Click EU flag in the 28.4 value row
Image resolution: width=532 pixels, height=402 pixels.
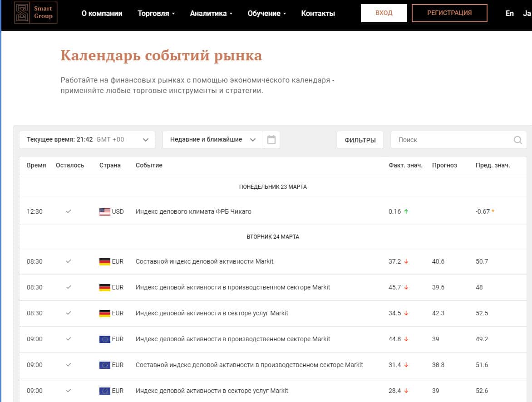105,391
